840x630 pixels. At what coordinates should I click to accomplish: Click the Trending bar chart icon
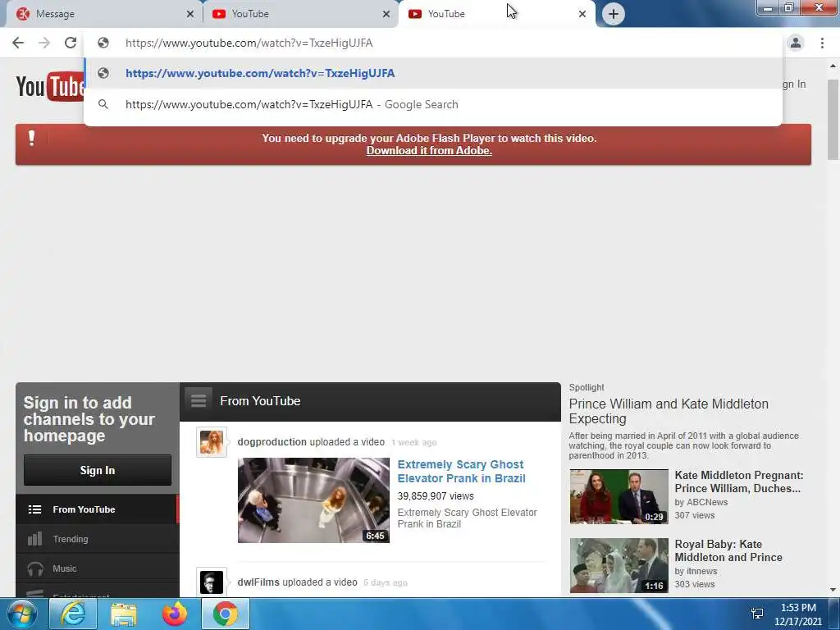(34, 539)
